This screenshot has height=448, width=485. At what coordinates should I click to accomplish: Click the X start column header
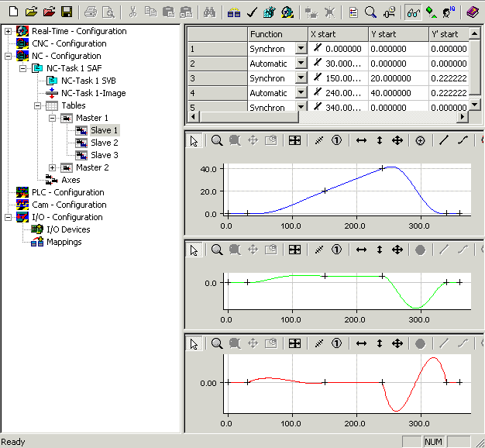338,34
